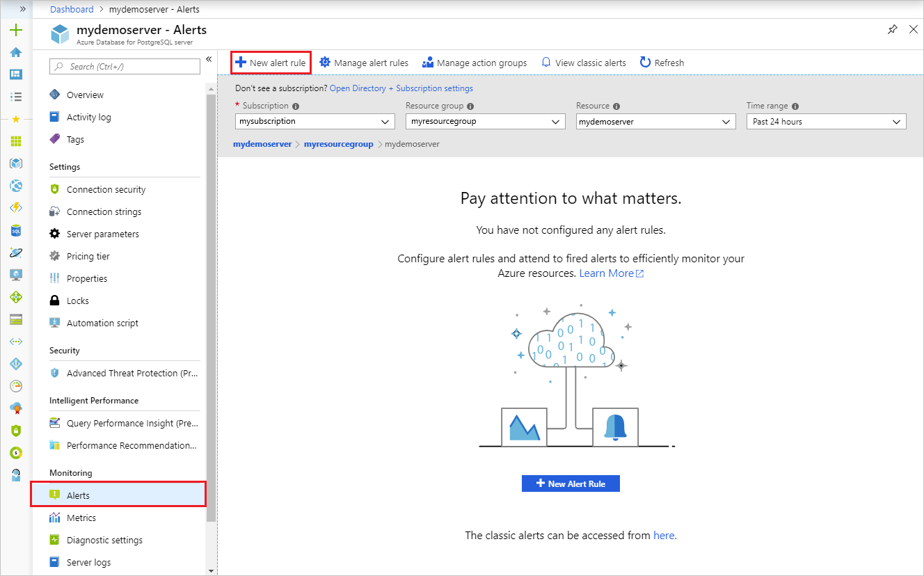The height and width of the screenshot is (576, 924).
Task: Click myresourcegroup breadcrumb in filter bar
Action: 339,144
